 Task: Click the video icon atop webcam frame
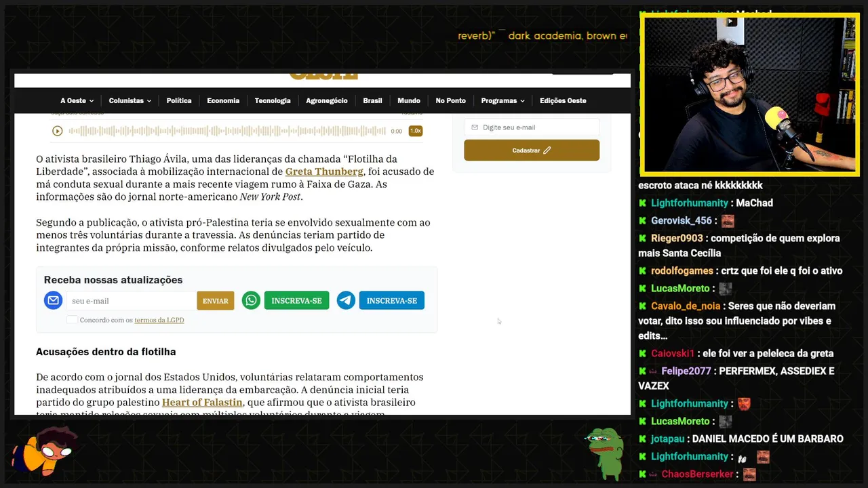pyautogui.click(x=731, y=22)
